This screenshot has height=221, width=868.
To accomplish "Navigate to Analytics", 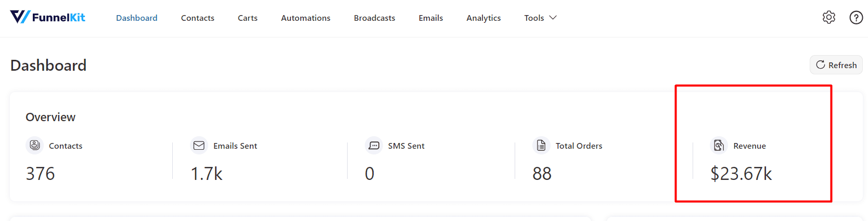I will click(483, 18).
